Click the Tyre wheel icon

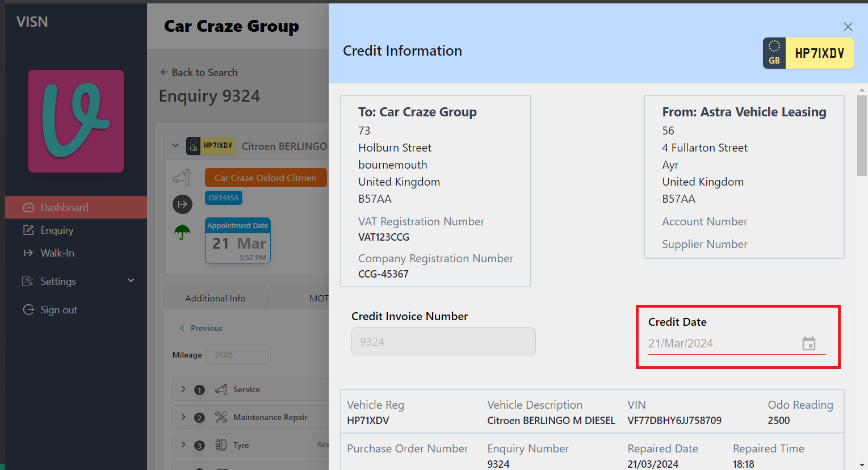pos(221,445)
